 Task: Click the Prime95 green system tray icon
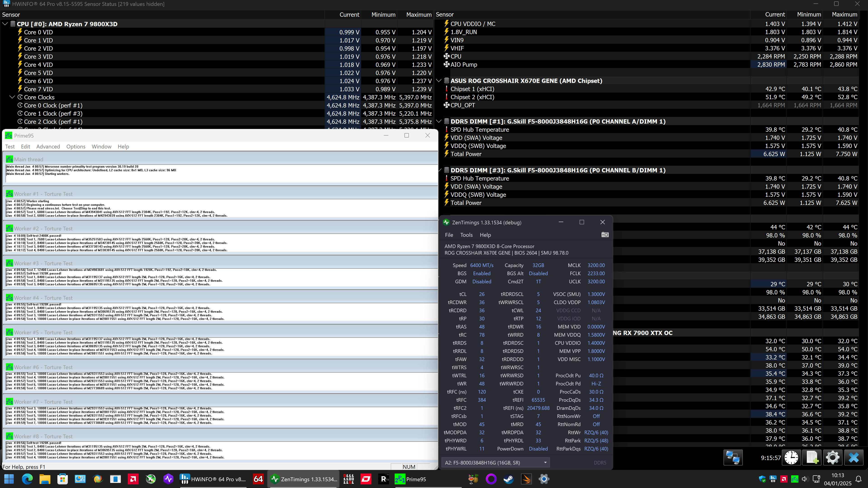(795, 479)
